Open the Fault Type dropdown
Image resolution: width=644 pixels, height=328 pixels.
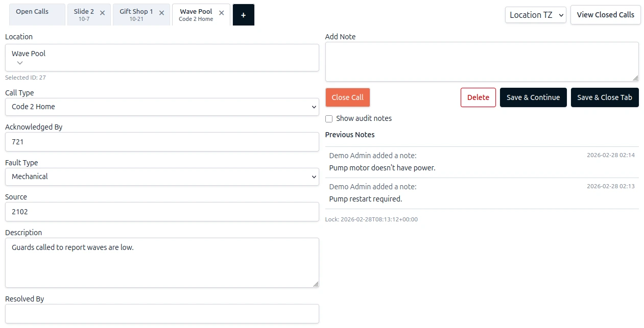point(162,177)
